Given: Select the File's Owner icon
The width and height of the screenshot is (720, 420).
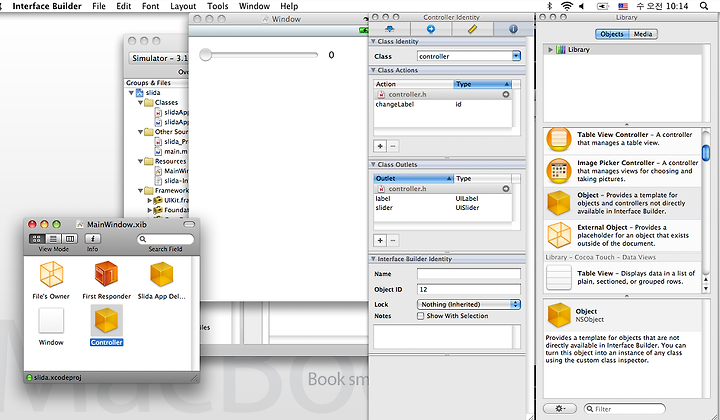Looking at the screenshot, I should [51, 274].
